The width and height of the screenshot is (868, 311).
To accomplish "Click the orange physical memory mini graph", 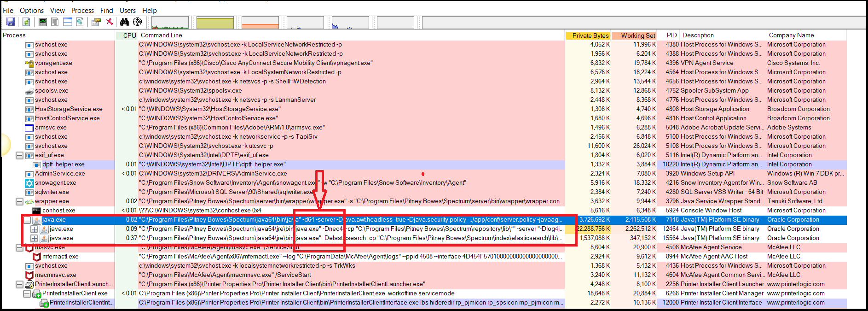I will 260,22.
